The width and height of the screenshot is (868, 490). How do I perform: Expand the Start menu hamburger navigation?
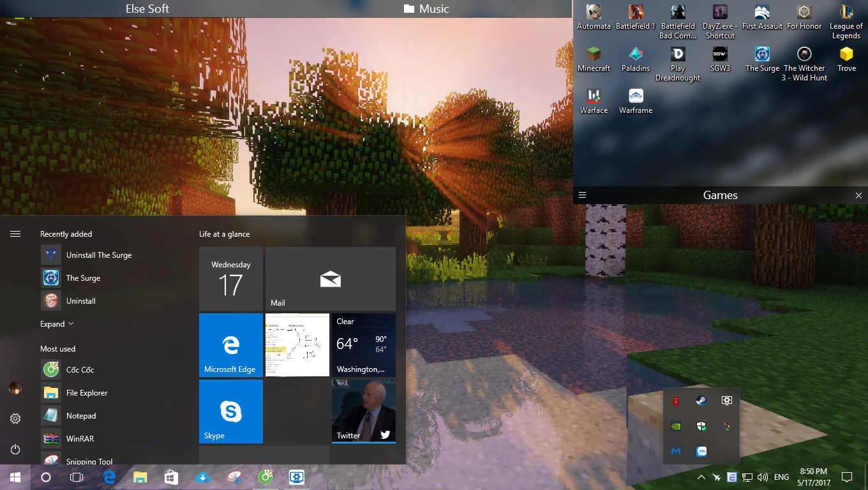point(15,234)
